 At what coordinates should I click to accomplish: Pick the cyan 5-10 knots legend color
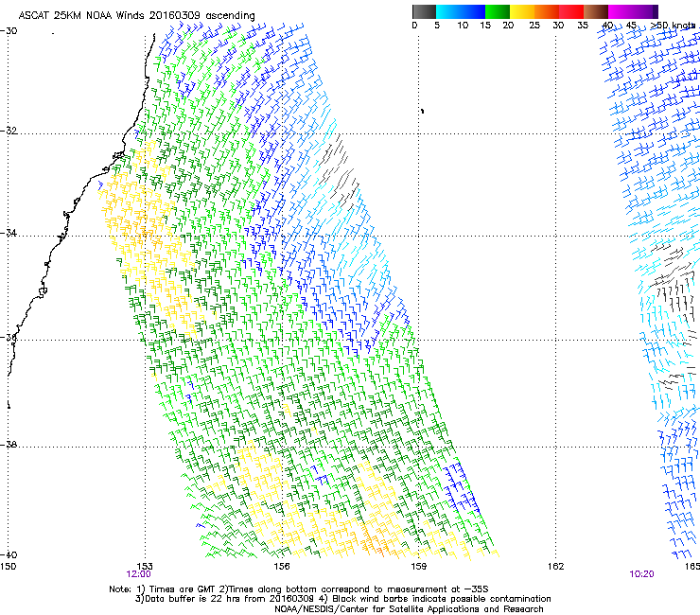tap(448, 11)
